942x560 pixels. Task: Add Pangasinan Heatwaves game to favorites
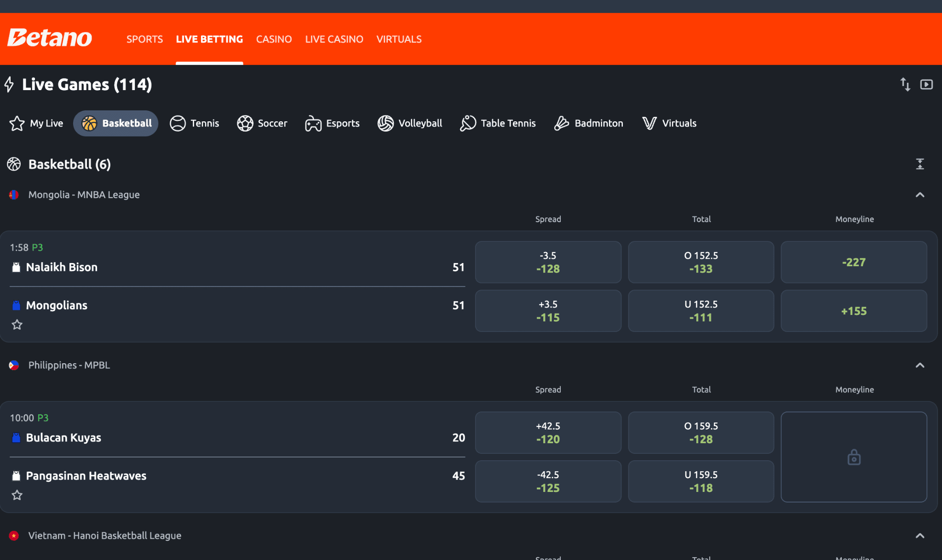click(17, 495)
